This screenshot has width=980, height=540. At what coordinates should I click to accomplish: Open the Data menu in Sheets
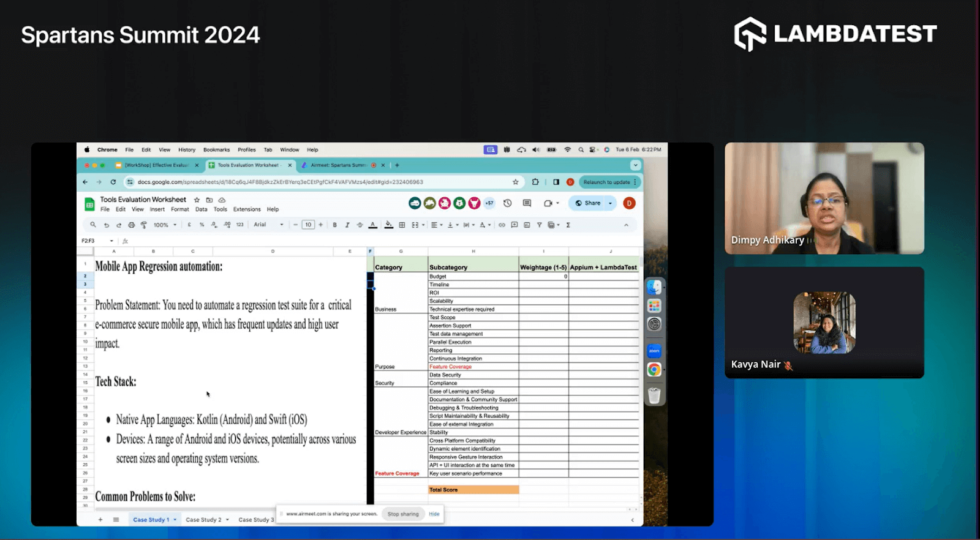pos(202,209)
